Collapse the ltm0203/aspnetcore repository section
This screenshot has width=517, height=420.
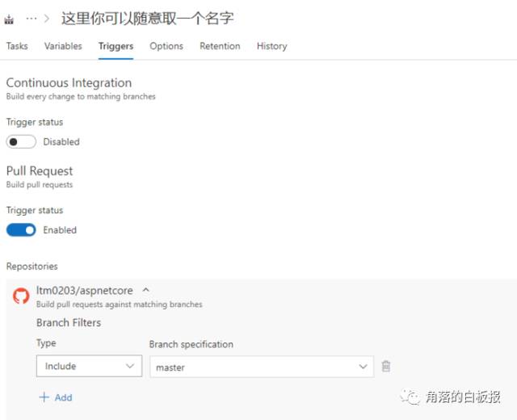coord(145,290)
